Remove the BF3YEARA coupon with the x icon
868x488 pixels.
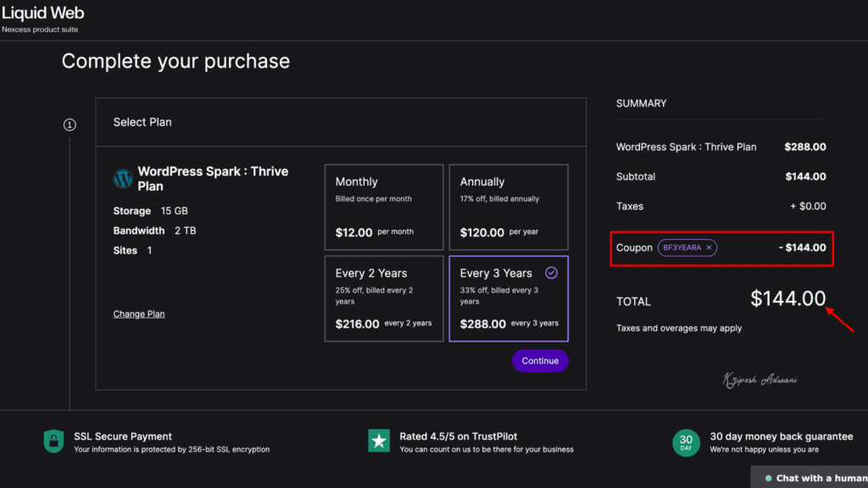click(x=709, y=247)
